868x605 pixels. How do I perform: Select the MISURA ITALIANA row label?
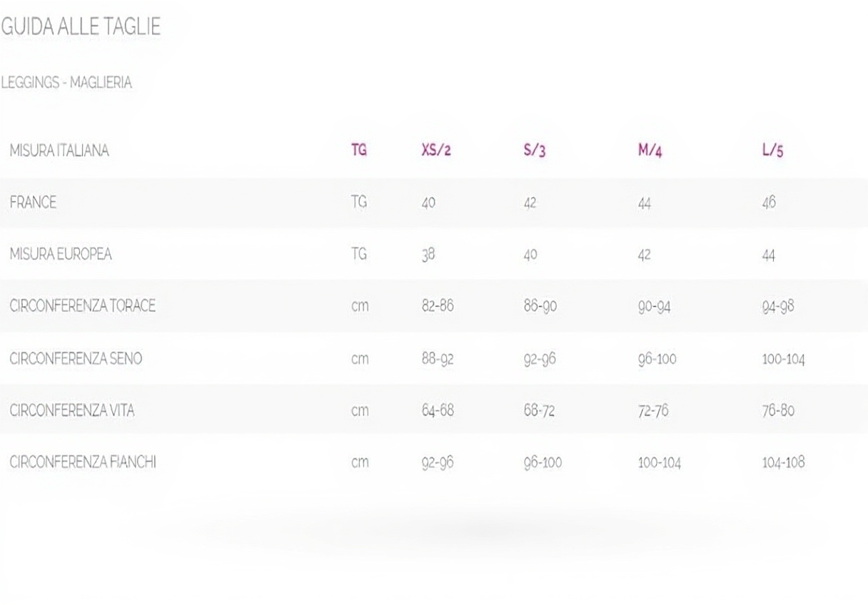tap(59, 151)
